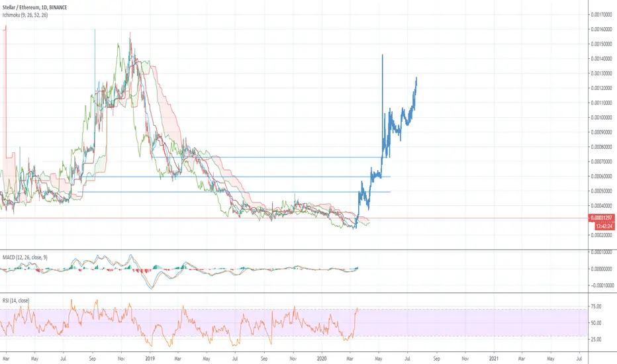Click the RSI 75.00 axis label
This screenshot has height=364, width=617.
[596, 306]
